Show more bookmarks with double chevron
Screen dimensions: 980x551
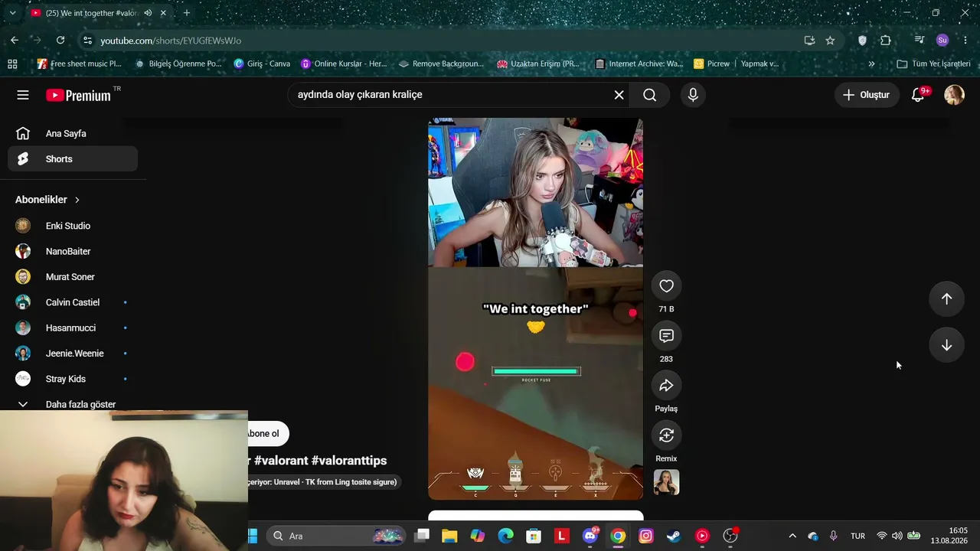(x=871, y=64)
